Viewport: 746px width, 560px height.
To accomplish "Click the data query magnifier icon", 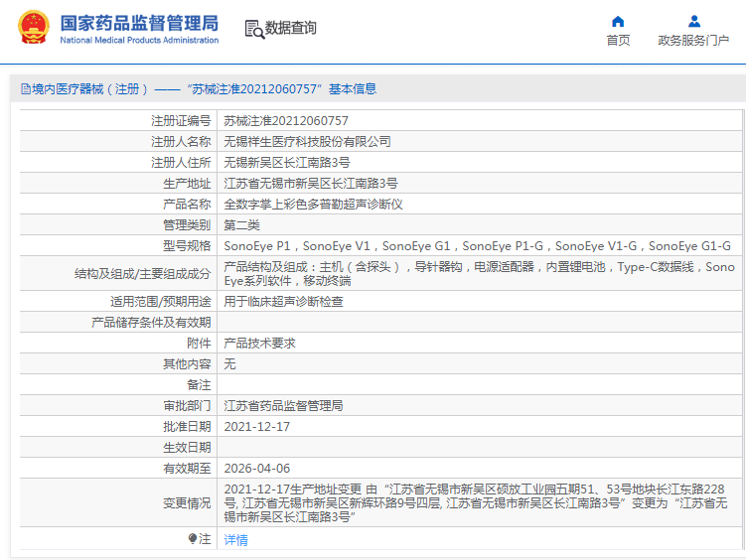I will click(x=254, y=29).
